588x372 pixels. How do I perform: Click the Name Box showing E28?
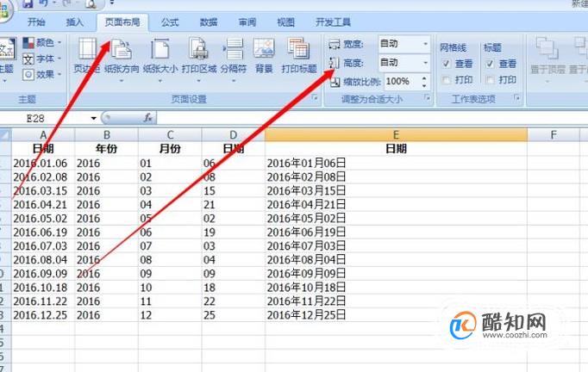47,118
